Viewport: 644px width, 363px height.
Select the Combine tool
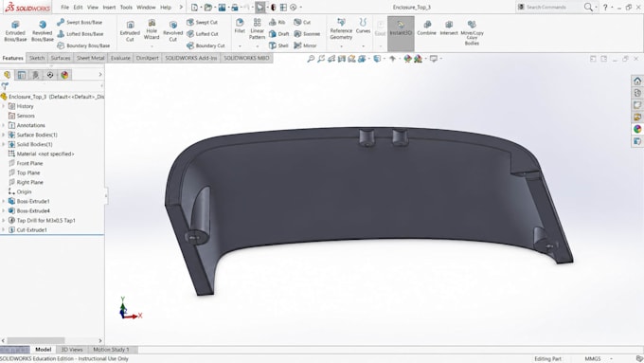pos(426,27)
